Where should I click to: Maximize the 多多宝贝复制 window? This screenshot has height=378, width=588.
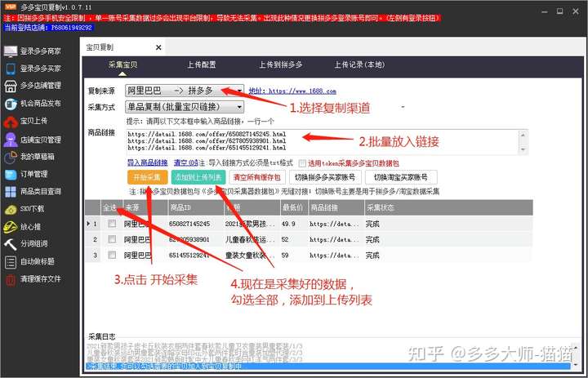(x=560, y=11)
